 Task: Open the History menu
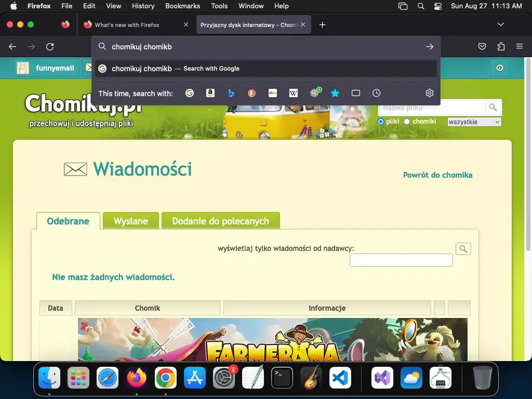(x=143, y=6)
